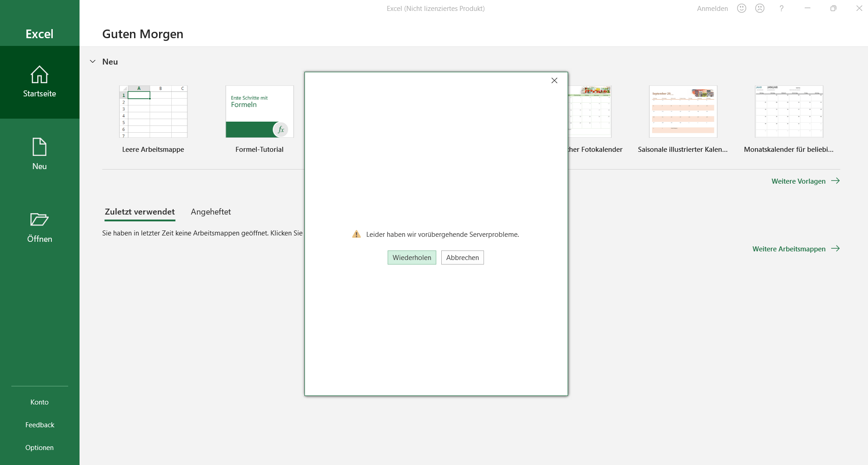Click the Guten Morgen heading

[143, 34]
